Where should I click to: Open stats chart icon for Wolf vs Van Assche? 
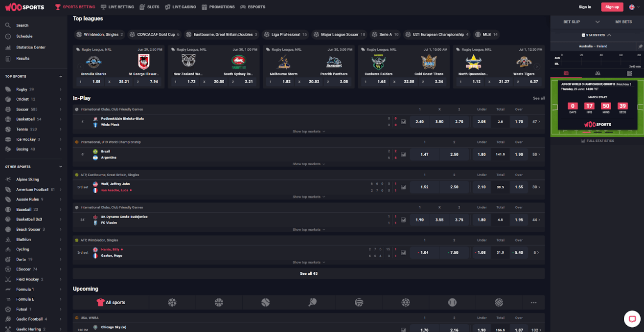click(x=403, y=187)
